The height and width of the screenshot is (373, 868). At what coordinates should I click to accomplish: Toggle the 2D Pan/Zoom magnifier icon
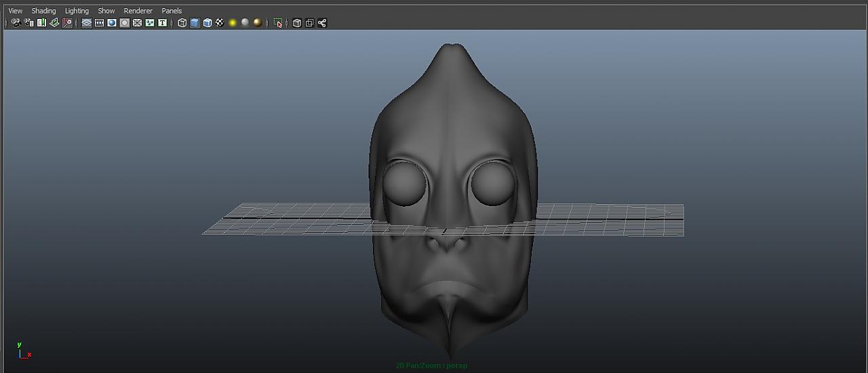[x=67, y=23]
